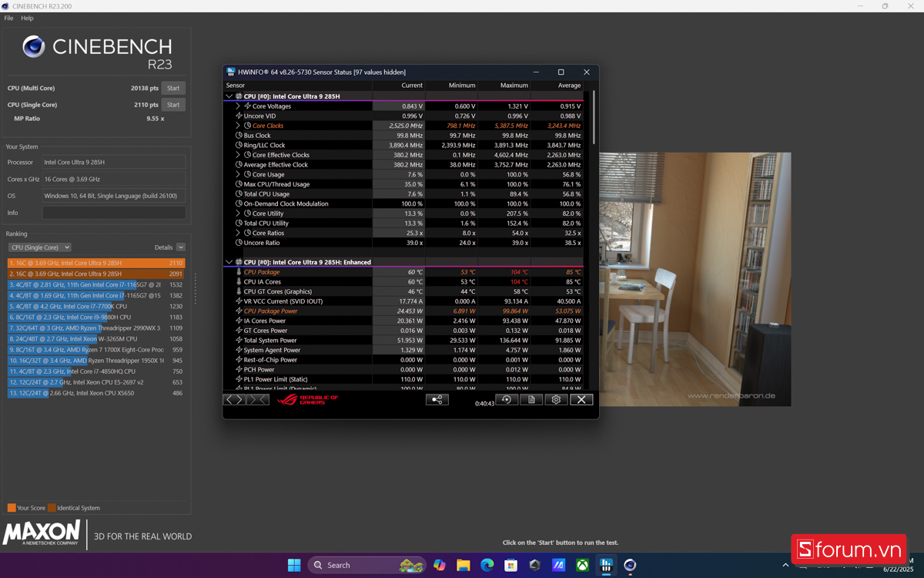The height and width of the screenshot is (578, 924).
Task: Select first ranking entry scoring 2110
Action: (96, 263)
